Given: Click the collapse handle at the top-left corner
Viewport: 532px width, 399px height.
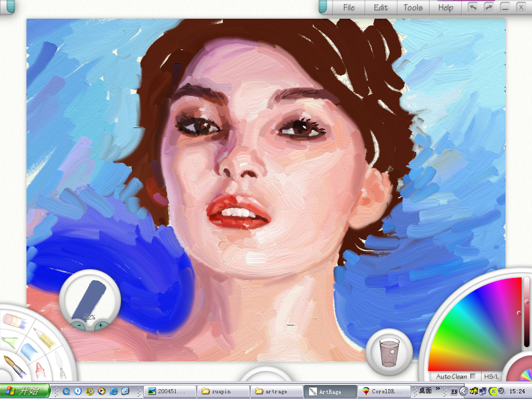Looking at the screenshot, I should tap(10, 7).
